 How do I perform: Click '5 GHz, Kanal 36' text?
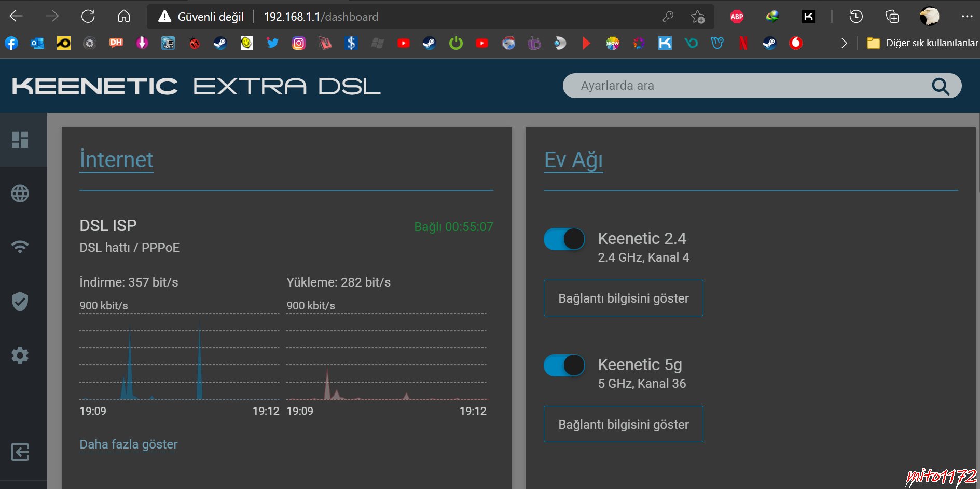[x=642, y=384]
